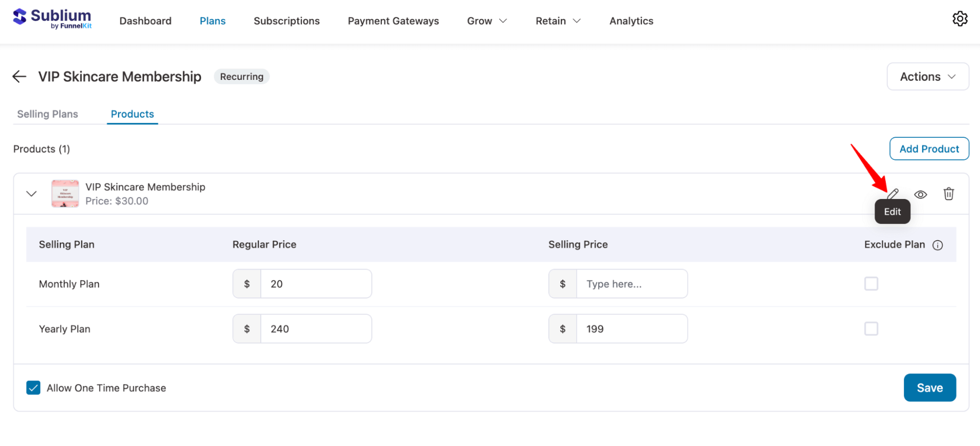Open the Subscriptions menu item

click(x=286, y=21)
